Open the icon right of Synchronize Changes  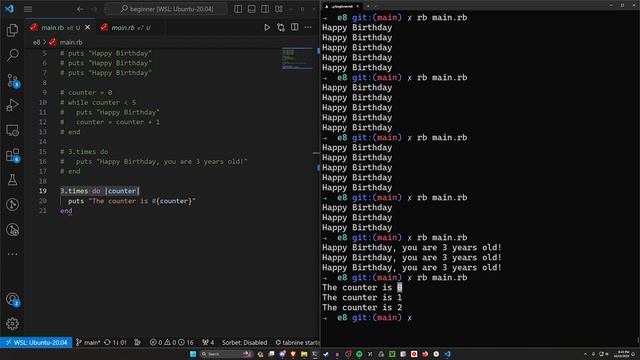(138, 342)
